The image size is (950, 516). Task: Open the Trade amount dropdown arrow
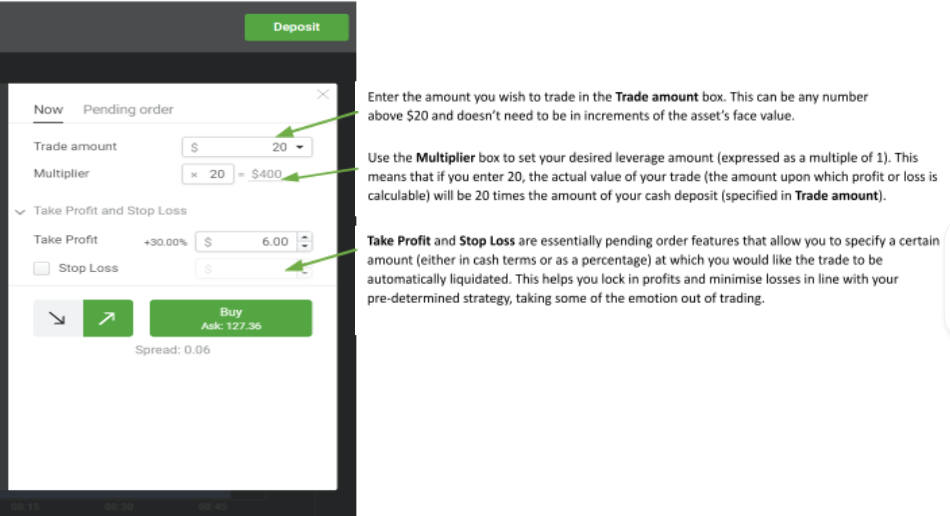pyautogui.click(x=300, y=147)
